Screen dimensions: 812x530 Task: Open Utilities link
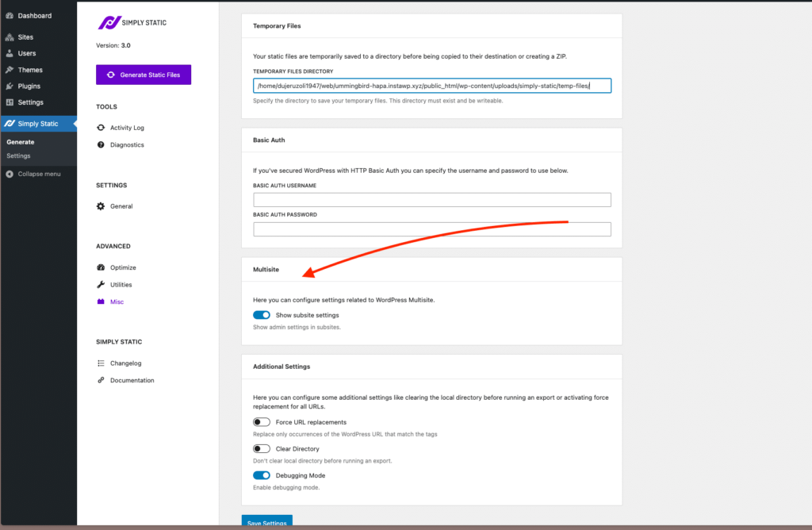[121, 284]
